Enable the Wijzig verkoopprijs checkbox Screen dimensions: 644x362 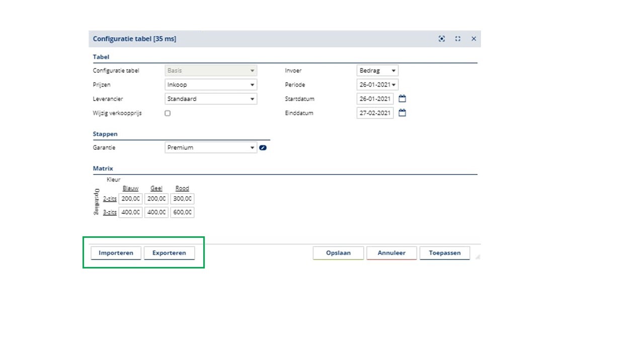tap(168, 113)
